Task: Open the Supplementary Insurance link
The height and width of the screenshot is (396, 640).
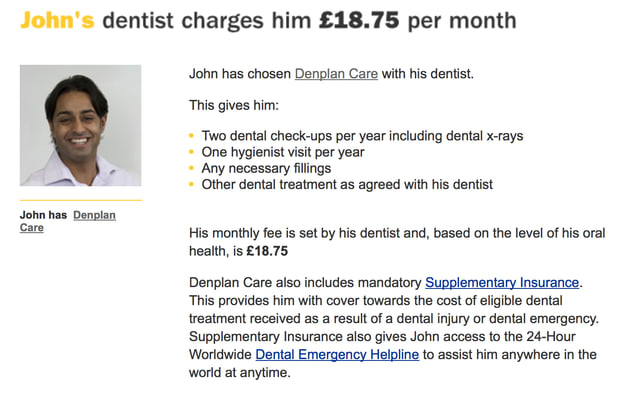Action: coord(502,283)
